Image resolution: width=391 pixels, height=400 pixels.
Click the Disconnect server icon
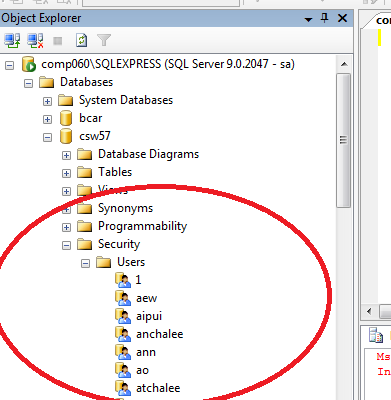[x=35, y=41]
